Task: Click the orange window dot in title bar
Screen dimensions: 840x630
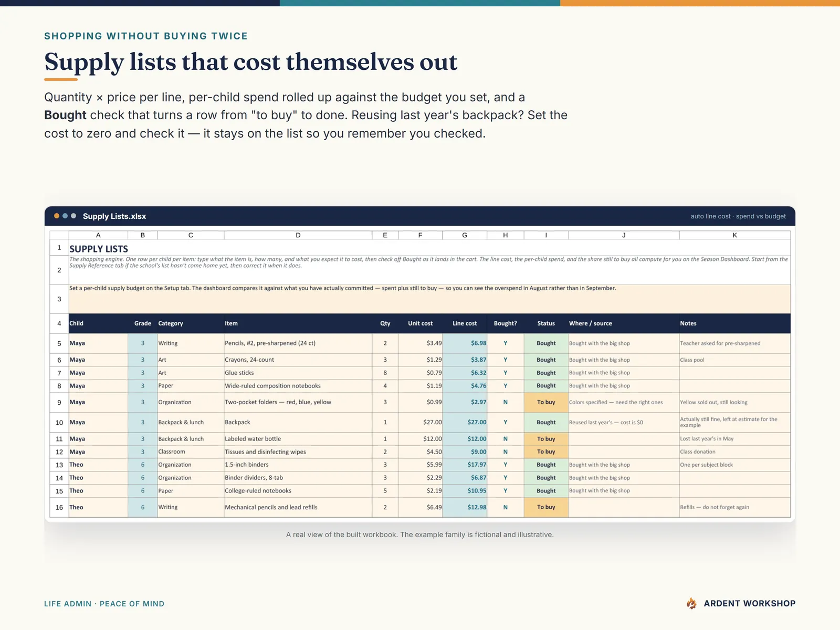Action: 57,216
